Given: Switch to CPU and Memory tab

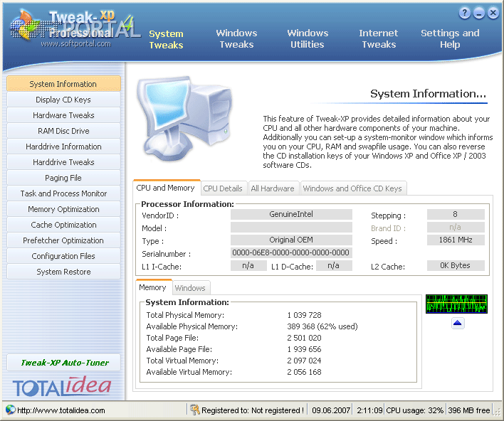Looking at the screenshot, I should pos(166,188).
